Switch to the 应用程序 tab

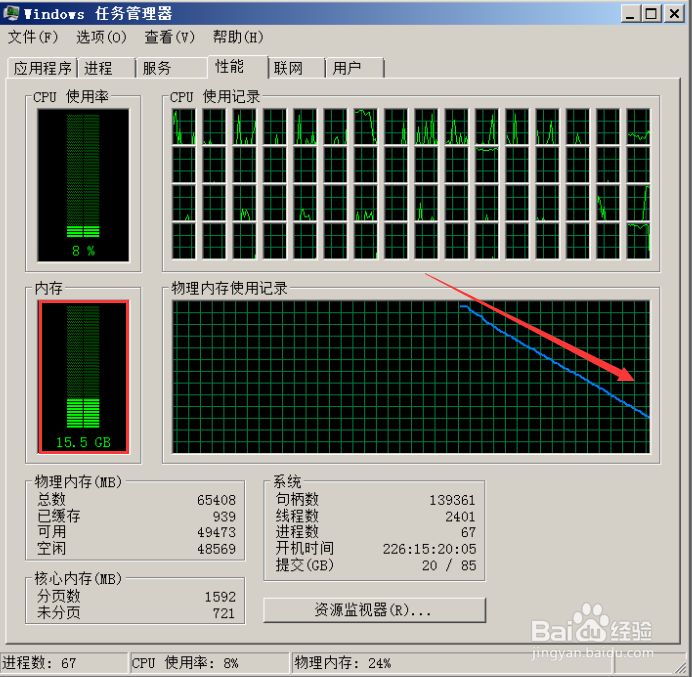point(42,68)
